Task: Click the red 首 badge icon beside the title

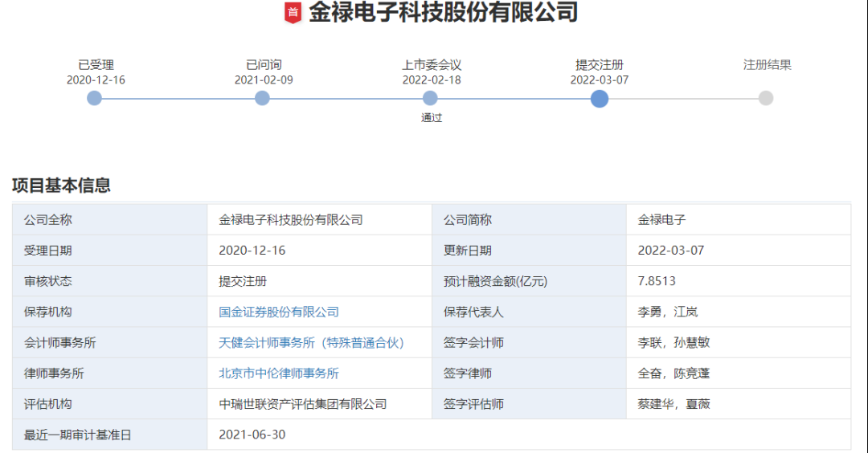Action: (293, 13)
